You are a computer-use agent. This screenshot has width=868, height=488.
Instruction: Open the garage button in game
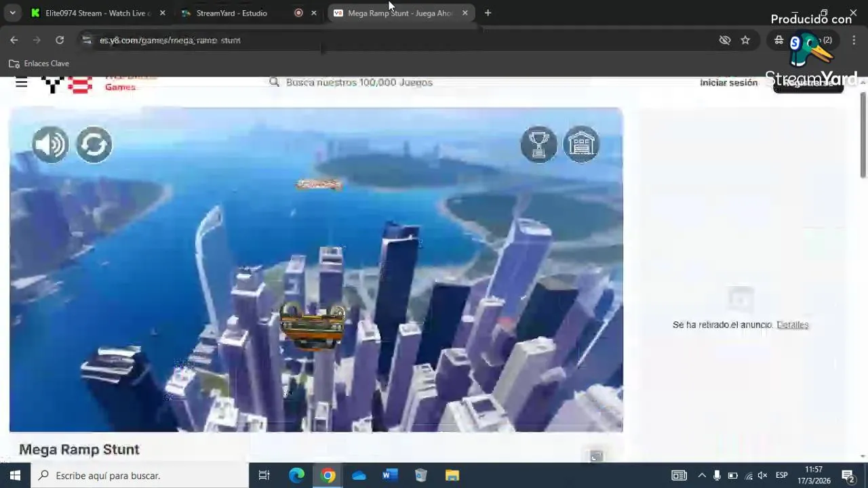point(581,144)
